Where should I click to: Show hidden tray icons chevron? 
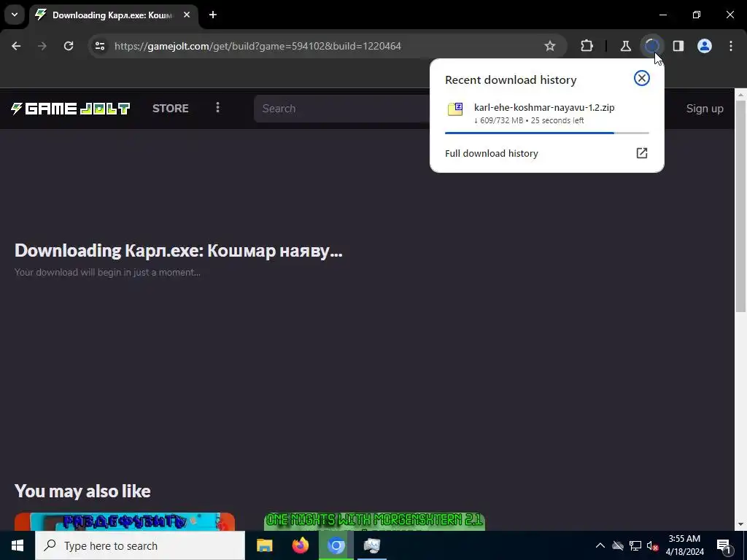pyautogui.click(x=600, y=545)
